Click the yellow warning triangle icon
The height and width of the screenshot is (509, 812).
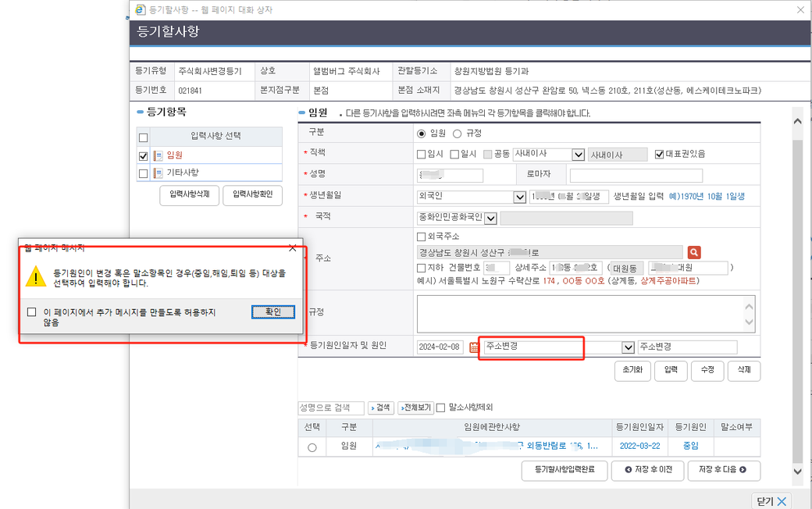36,276
